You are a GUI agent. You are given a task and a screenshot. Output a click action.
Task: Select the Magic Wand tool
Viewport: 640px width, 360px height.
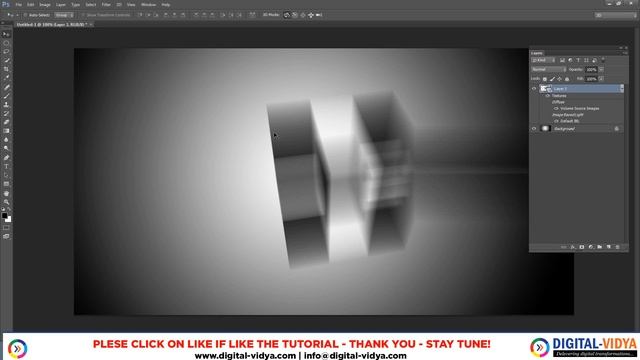coord(6,60)
